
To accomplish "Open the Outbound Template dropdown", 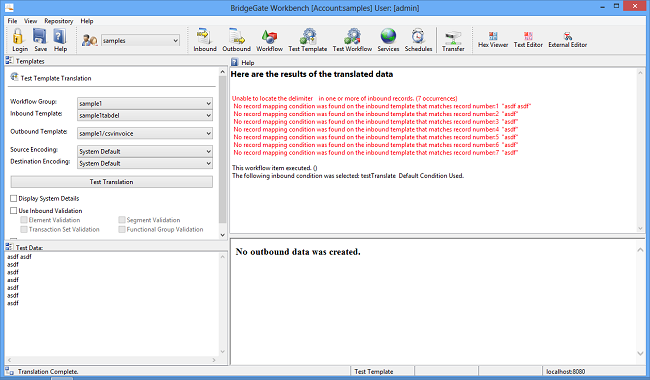I will click(x=145, y=133).
